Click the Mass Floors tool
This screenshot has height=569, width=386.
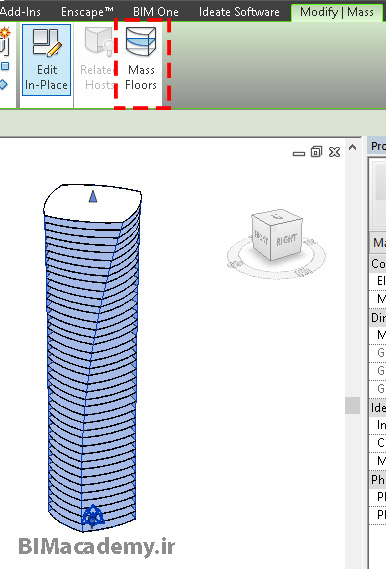141,59
